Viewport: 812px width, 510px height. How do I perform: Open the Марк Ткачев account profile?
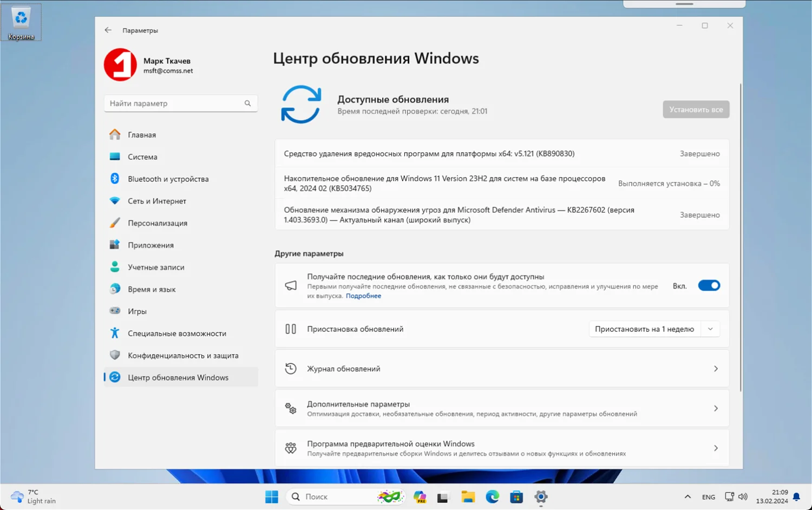click(x=149, y=65)
